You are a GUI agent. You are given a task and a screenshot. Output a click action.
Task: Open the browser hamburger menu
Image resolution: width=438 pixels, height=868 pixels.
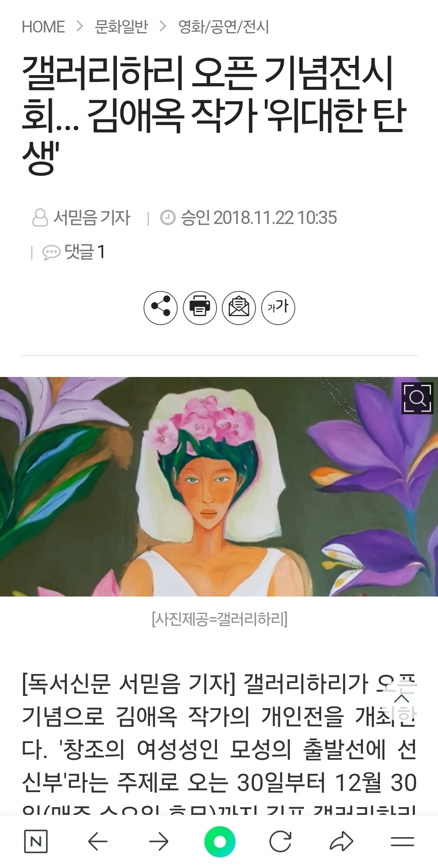click(x=402, y=842)
